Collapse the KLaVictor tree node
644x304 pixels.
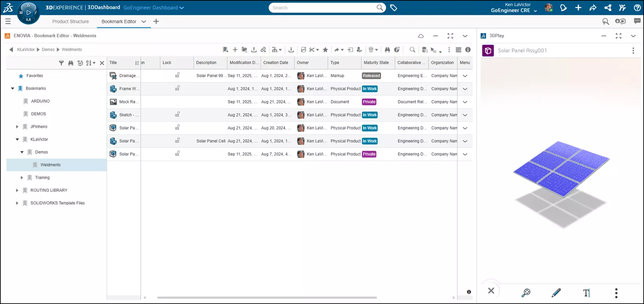coord(17,139)
